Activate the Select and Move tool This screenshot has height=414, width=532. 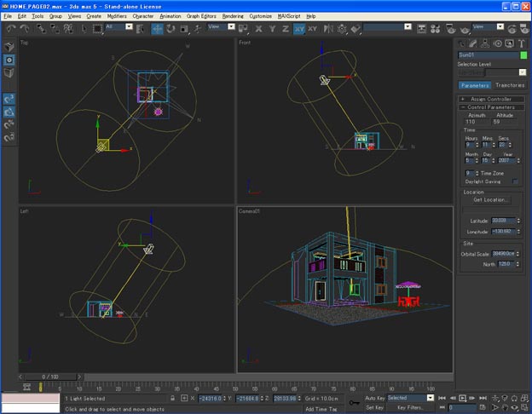click(x=157, y=29)
